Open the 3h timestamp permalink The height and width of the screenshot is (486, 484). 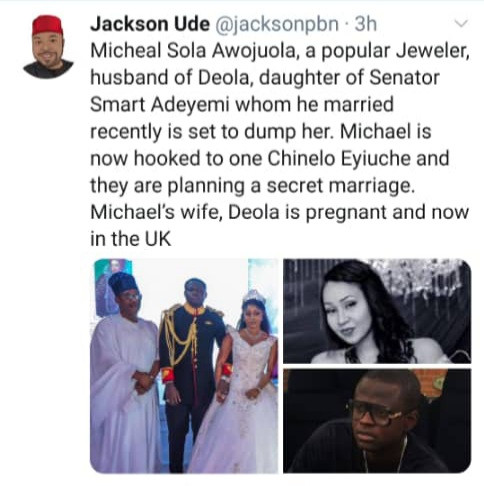tap(366, 24)
